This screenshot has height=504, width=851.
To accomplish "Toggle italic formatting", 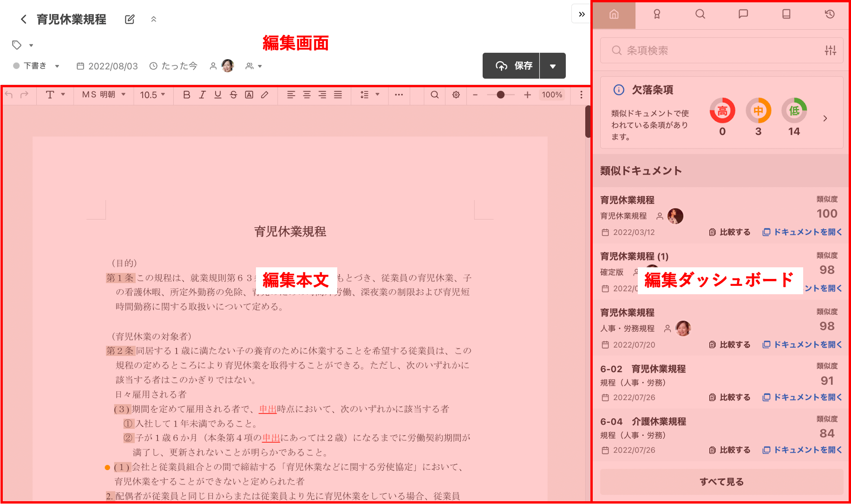I will coord(202,95).
